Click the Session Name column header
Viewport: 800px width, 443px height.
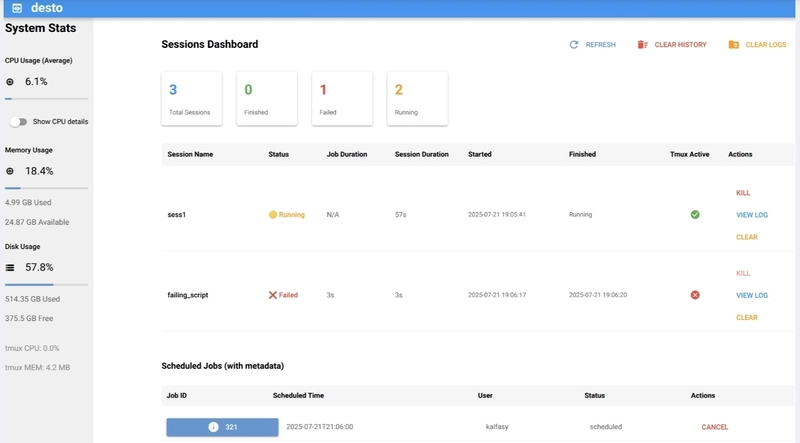tap(190, 155)
